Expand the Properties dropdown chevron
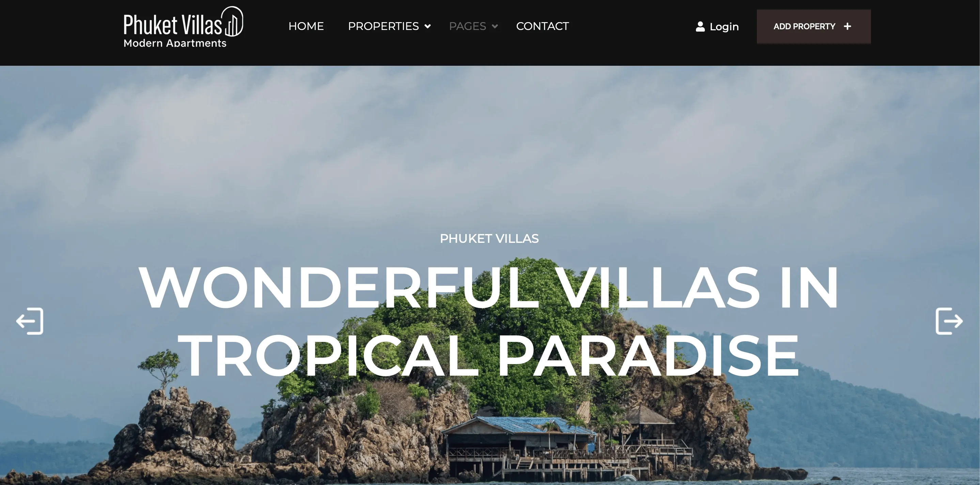 point(427,26)
